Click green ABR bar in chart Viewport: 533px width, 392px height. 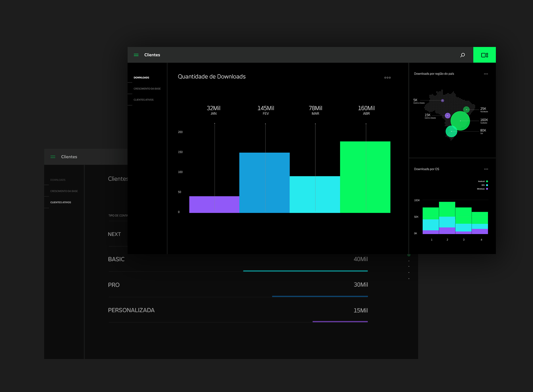(x=365, y=177)
